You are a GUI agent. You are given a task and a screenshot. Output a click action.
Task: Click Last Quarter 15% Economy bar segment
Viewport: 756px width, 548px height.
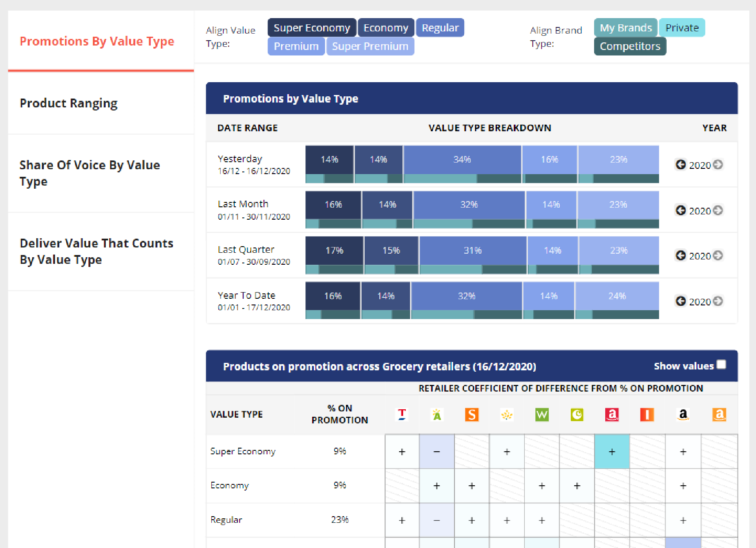click(x=391, y=250)
